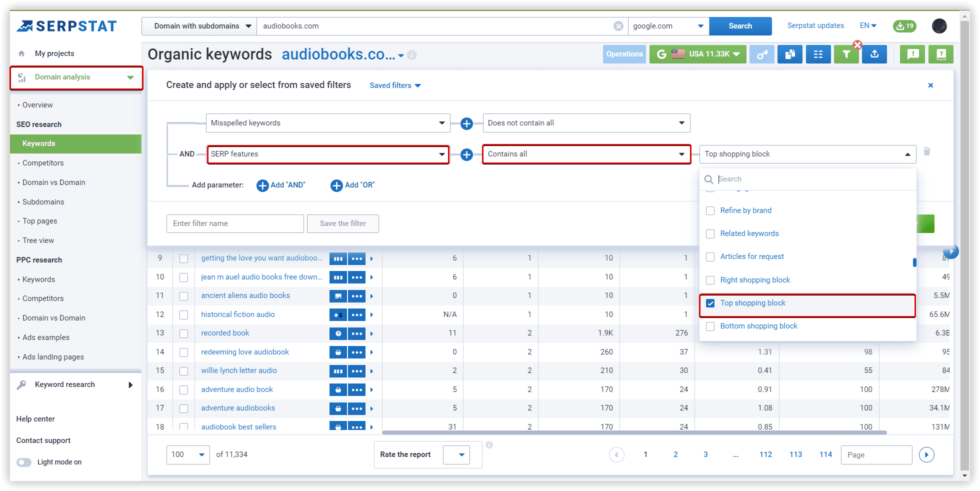Open the Domain vs Domain under SEO research
Screen dimensions: 980x491
(x=54, y=182)
